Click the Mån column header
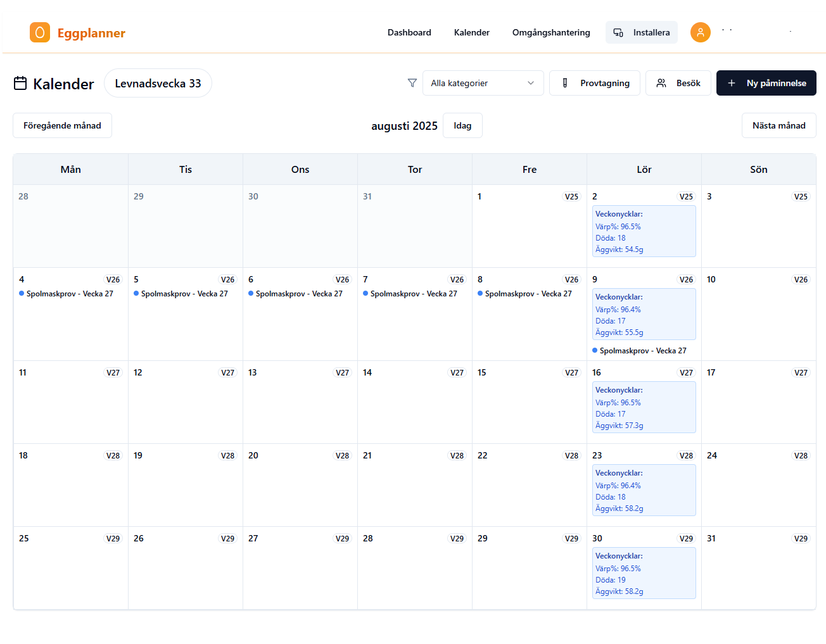826x644 pixels. coord(71,169)
